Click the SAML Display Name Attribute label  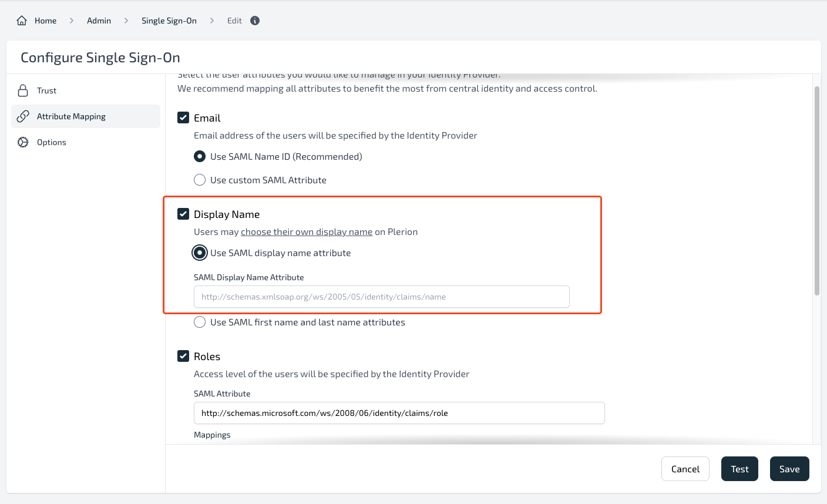pyautogui.click(x=249, y=277)
